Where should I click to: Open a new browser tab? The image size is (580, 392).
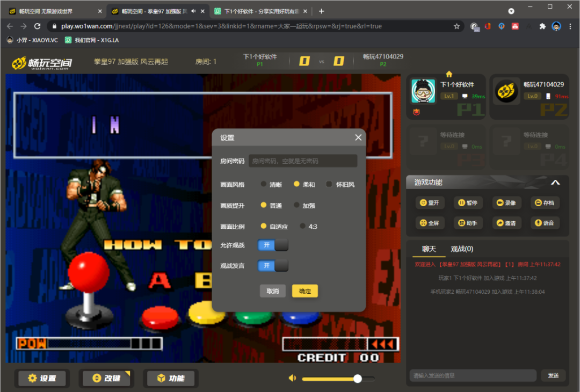[x=322, y=11]
